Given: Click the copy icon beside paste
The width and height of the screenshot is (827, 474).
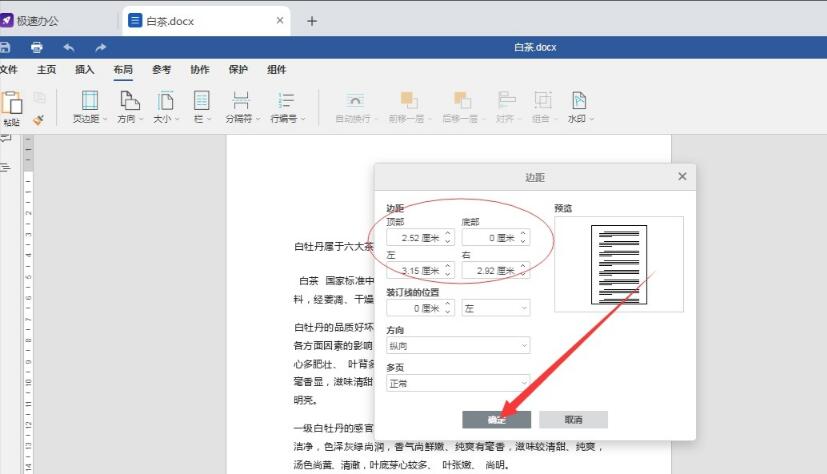Looking at the screenshot, I should point(40,98).
